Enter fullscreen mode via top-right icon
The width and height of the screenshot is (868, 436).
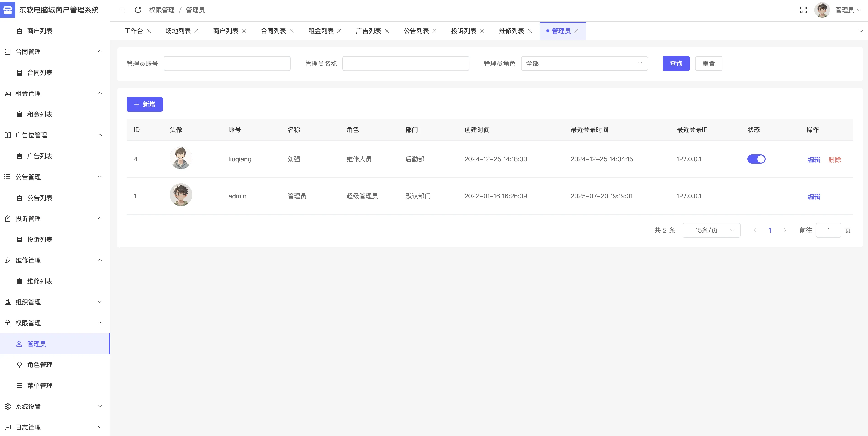[803, 10]
